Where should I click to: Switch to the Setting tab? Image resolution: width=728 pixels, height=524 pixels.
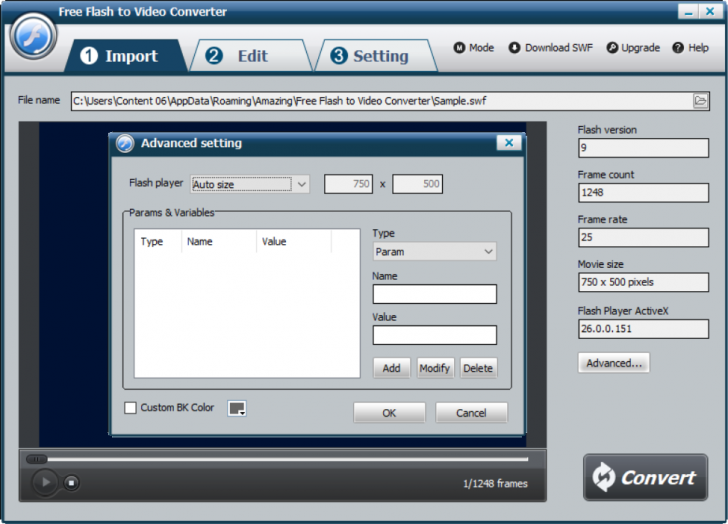(375, 56)
